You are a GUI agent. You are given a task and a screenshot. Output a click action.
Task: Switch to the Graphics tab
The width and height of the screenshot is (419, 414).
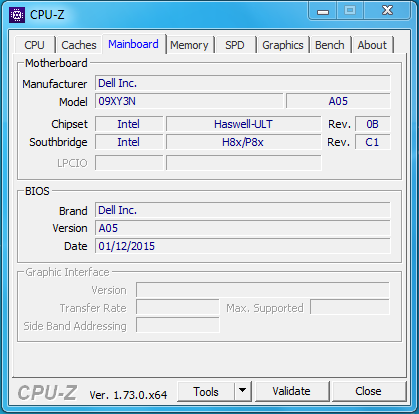tap(283, 45)
